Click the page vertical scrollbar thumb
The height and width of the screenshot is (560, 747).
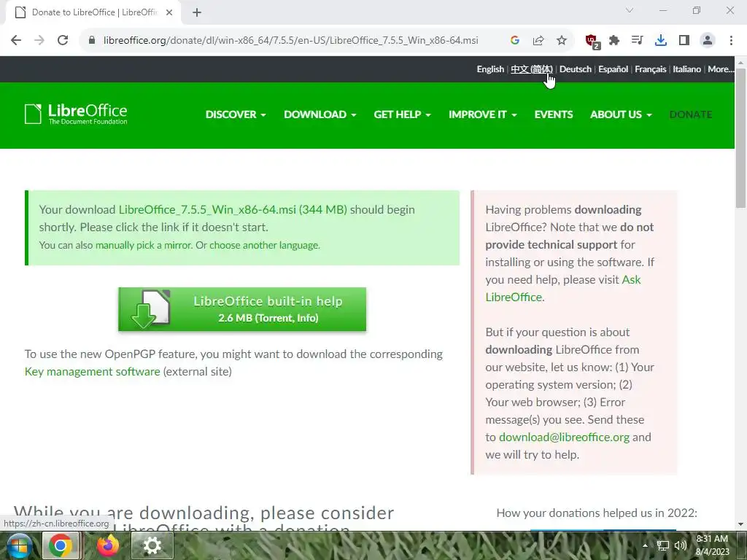[x=741, y=138]
